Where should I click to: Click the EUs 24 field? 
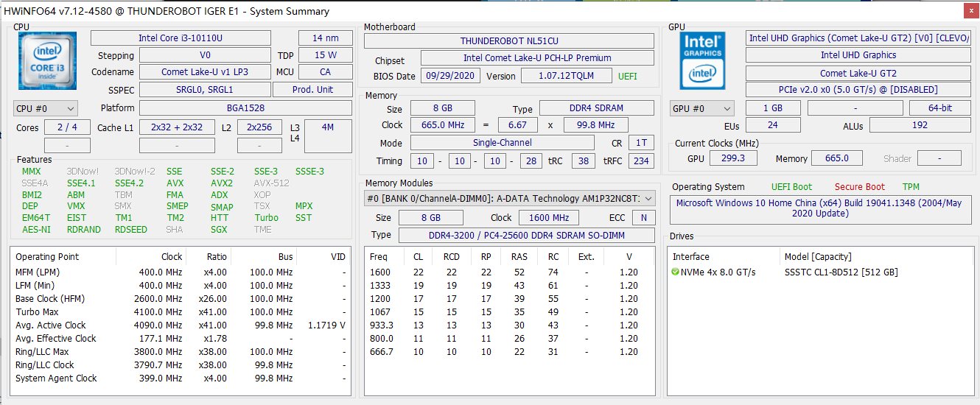[773, 126]
